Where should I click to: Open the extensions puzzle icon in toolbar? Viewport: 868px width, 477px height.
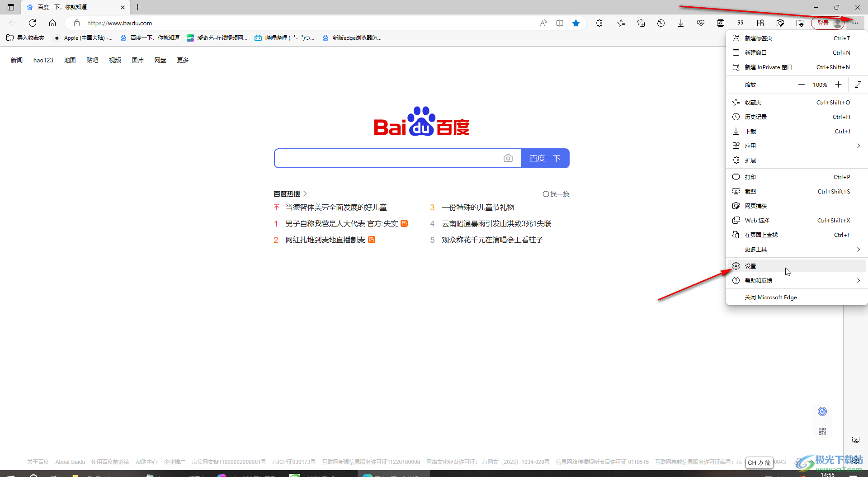coord(599,23)
